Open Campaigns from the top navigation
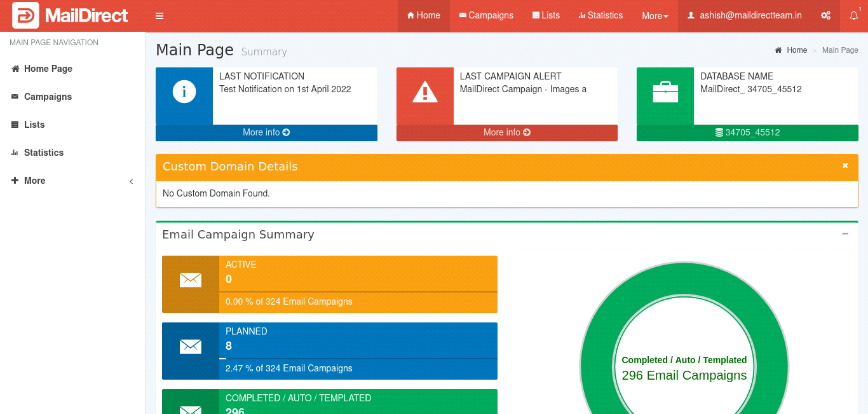 click(x=486, y=16)
